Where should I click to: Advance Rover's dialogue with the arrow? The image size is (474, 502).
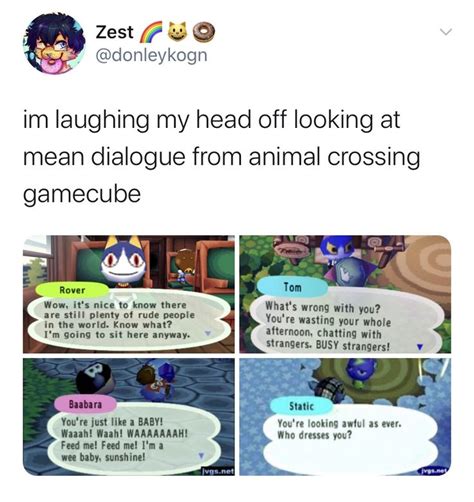pos(208,333)
